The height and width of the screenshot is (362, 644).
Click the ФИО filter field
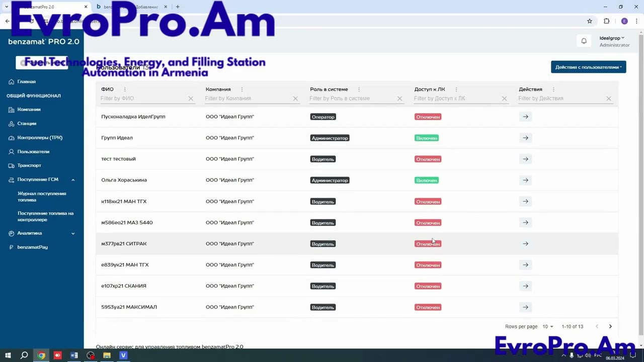click(142, 99)
